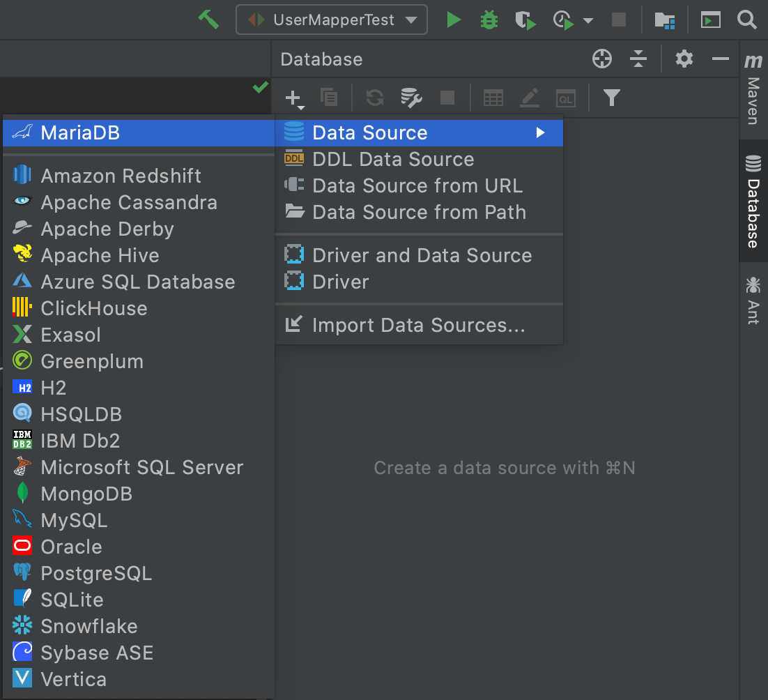Open the Maven side tab

click(x=753, y=91)
